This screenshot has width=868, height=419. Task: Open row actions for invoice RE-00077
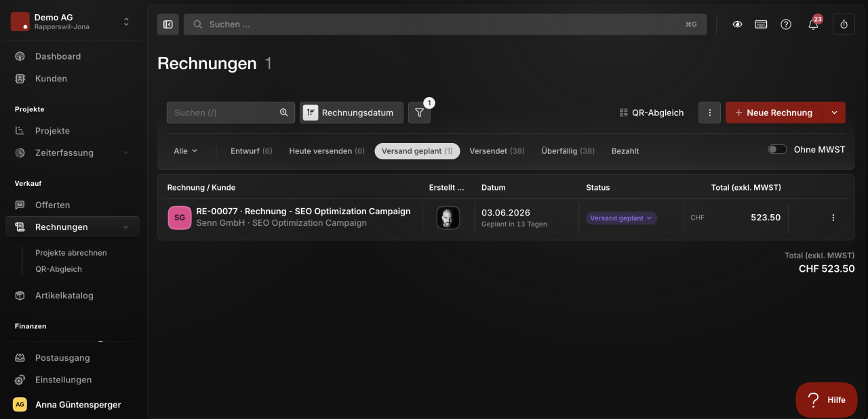click(x=833, y=218)
